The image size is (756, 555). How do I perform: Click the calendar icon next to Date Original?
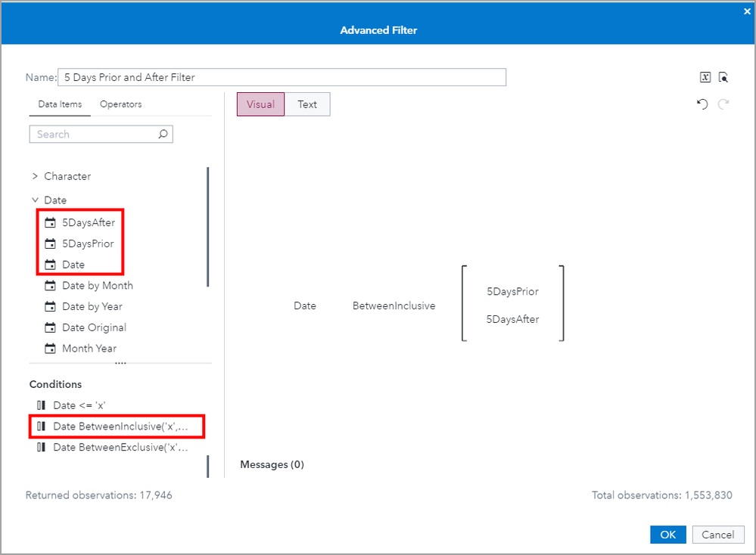50,327
